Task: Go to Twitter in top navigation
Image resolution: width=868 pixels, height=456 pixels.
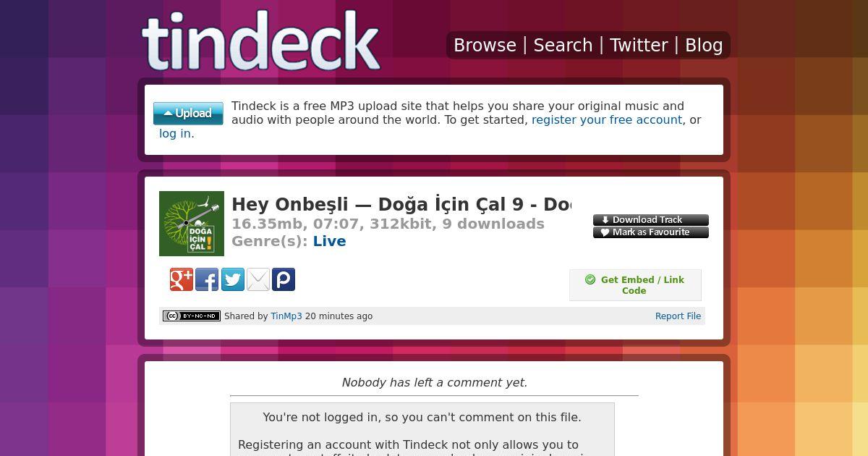Action: pos(639,45)
